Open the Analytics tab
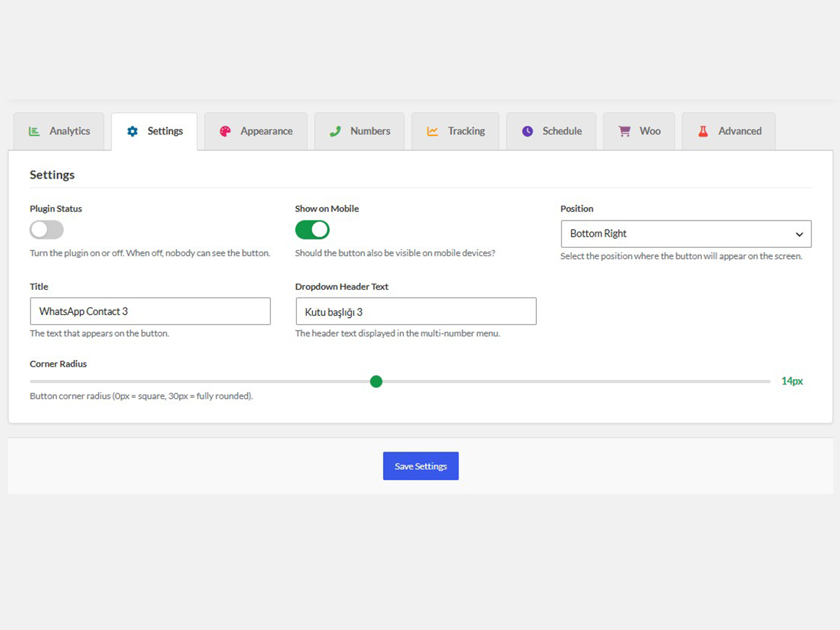The image size is (840, 630). tap(59, 131)
